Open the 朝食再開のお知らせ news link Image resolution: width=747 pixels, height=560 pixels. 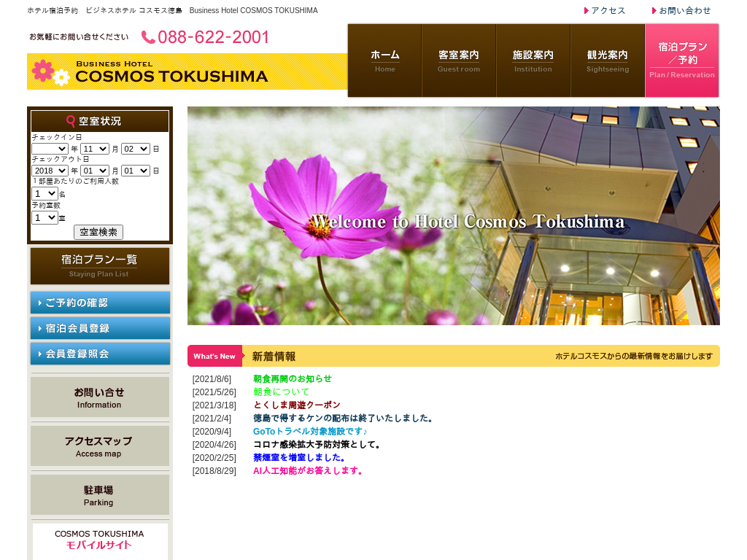click(292, 378)
